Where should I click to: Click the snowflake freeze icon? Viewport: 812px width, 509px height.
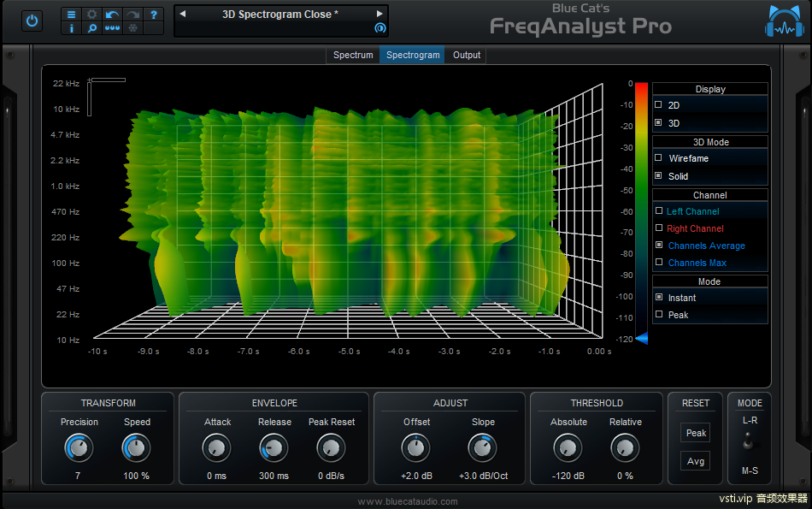click(133, 28)
